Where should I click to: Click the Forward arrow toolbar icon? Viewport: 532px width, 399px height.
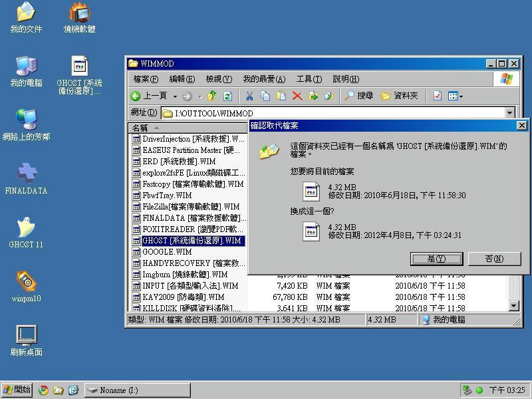tap(187, 96)
